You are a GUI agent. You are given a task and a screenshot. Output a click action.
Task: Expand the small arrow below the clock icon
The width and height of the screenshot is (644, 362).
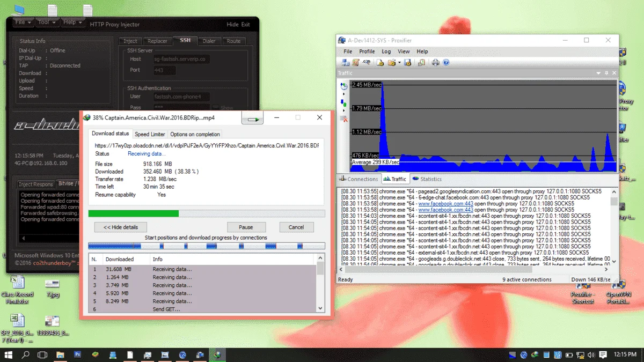pos(344,94)
